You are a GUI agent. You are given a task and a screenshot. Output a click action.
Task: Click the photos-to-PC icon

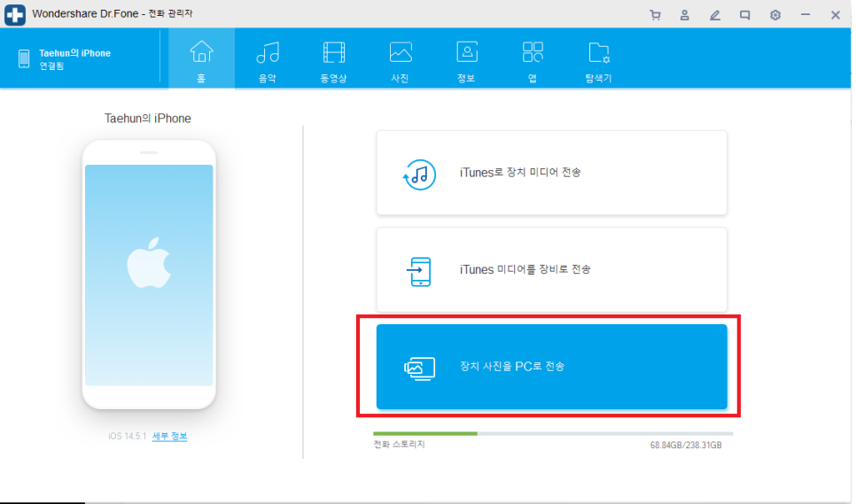click(419, 368)
